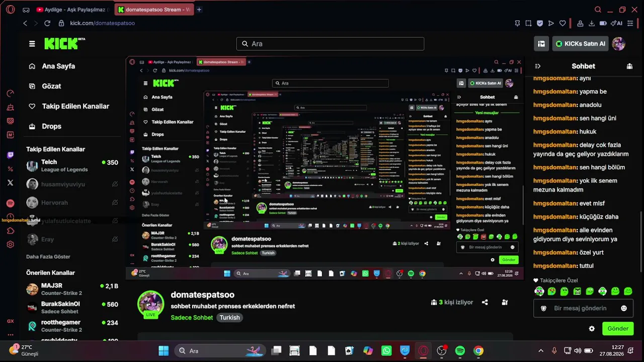The width and height of the screenshot is (644, 362).
Task: Bookmark this page with the heart icon
Action: [x=562, y=23]
